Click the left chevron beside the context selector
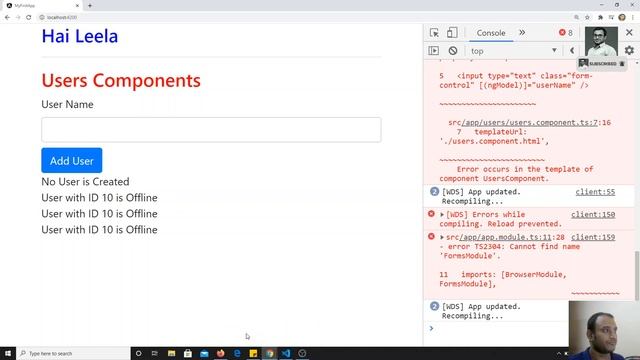640x360 pixels. tap(572, 51)
